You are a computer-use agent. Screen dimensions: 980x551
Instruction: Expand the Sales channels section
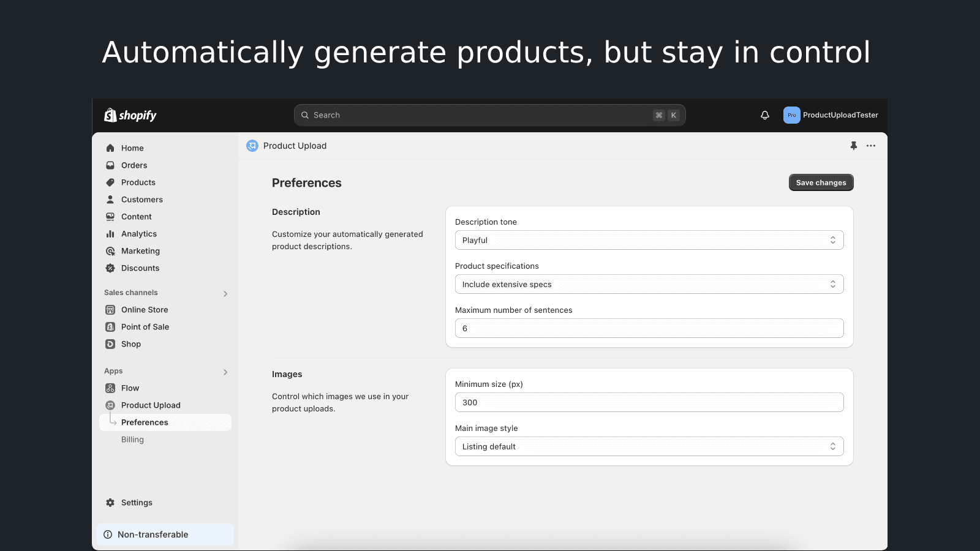click(x=225, y=294)
